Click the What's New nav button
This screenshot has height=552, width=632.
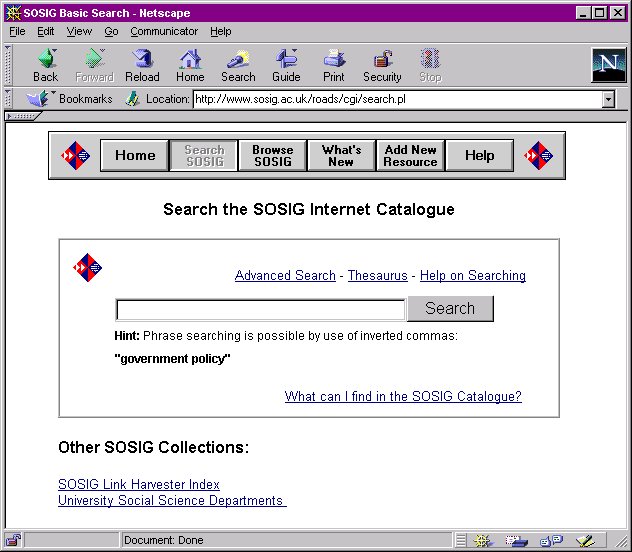click(x=341, y=156)
